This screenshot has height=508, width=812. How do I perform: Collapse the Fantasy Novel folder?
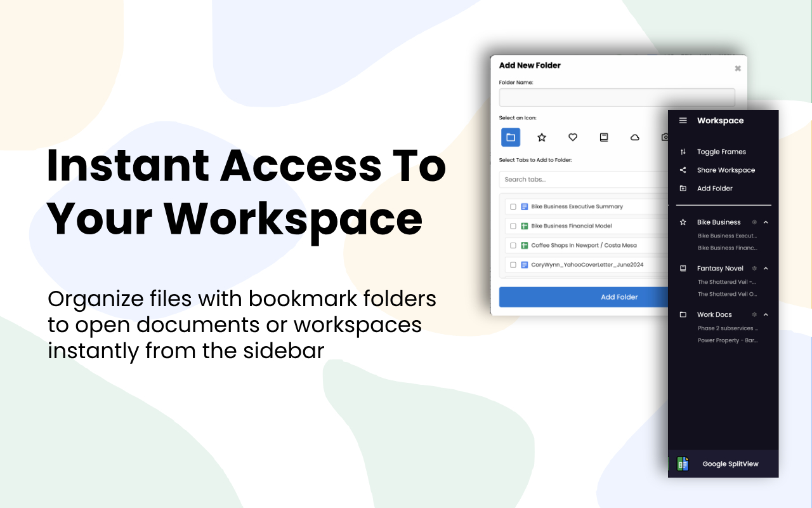pos(766,268)
